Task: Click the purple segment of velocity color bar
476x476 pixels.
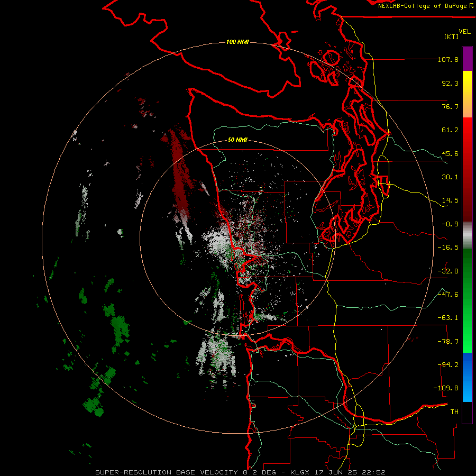Action: coord(467,59)
